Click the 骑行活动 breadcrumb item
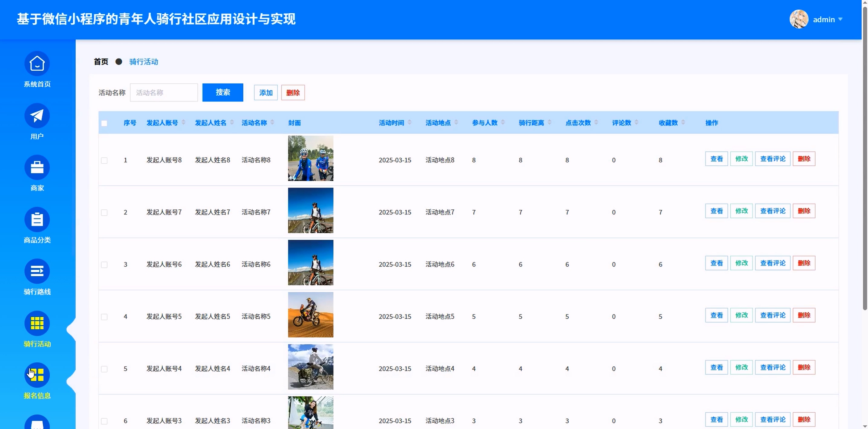This screenshot has width=868, height=429. pyautogui.click(x=143, y=62)
